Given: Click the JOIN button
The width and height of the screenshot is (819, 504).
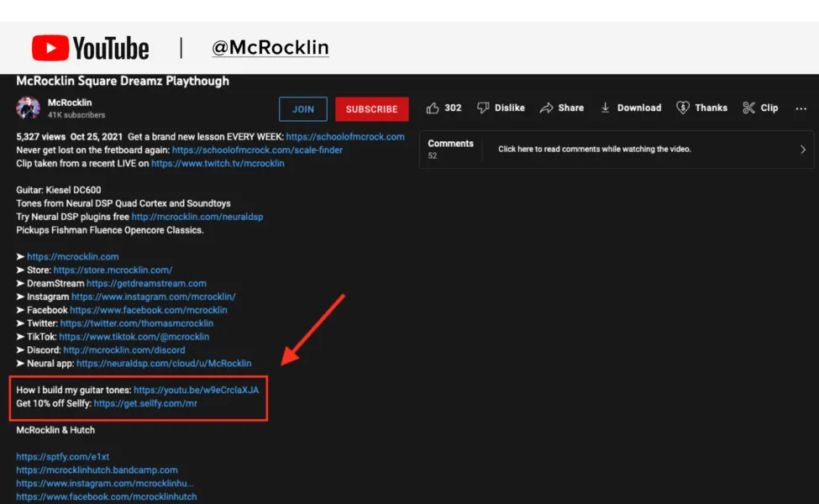Looking at the screenshot, I should pyautogui.click(x=303, y=109).
